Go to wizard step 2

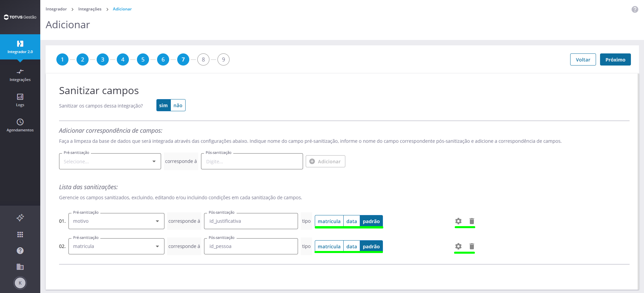click(83, 59)
